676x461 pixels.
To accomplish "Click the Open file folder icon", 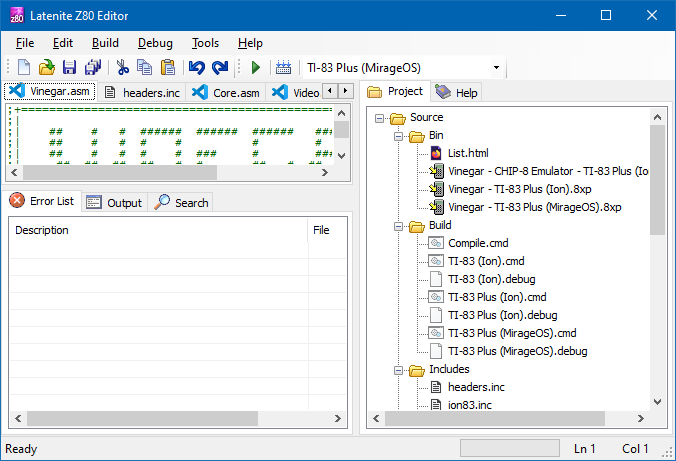I will pos(47,68).
